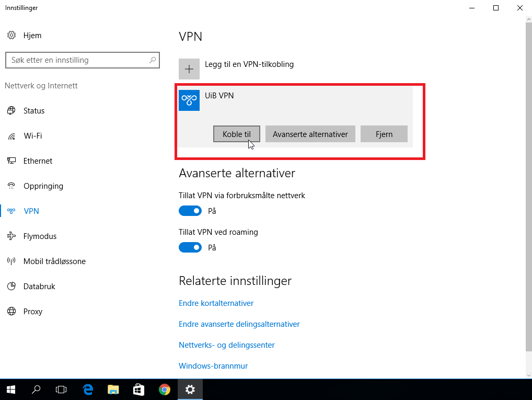The width and height of the screenshot is (532, 400).
Task: Click the search magnifier in settings box
Action: pos(153,60)
